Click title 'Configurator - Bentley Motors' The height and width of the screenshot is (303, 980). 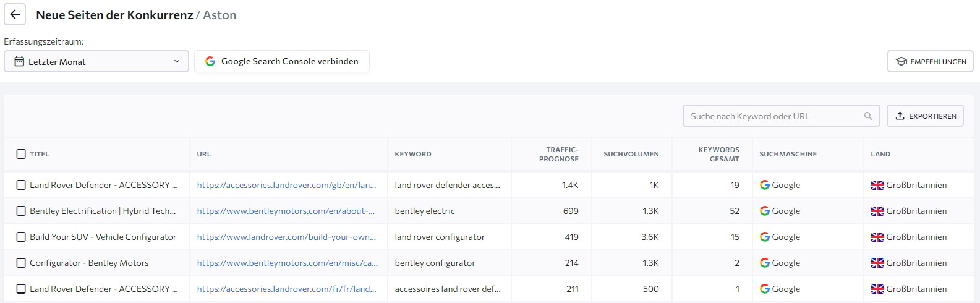89,263
